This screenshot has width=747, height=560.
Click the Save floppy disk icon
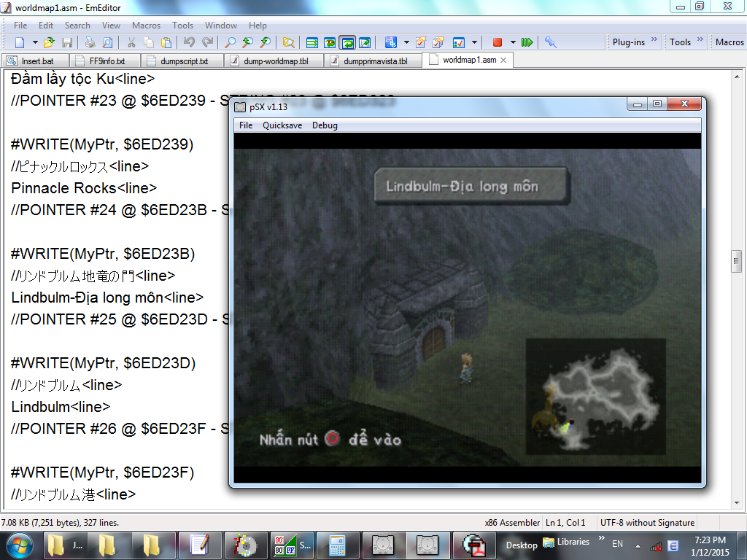(x=67, y=42)
